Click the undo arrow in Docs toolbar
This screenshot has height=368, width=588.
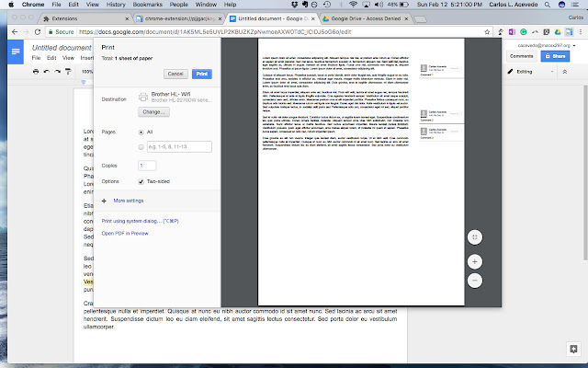(x=47, y=72)
